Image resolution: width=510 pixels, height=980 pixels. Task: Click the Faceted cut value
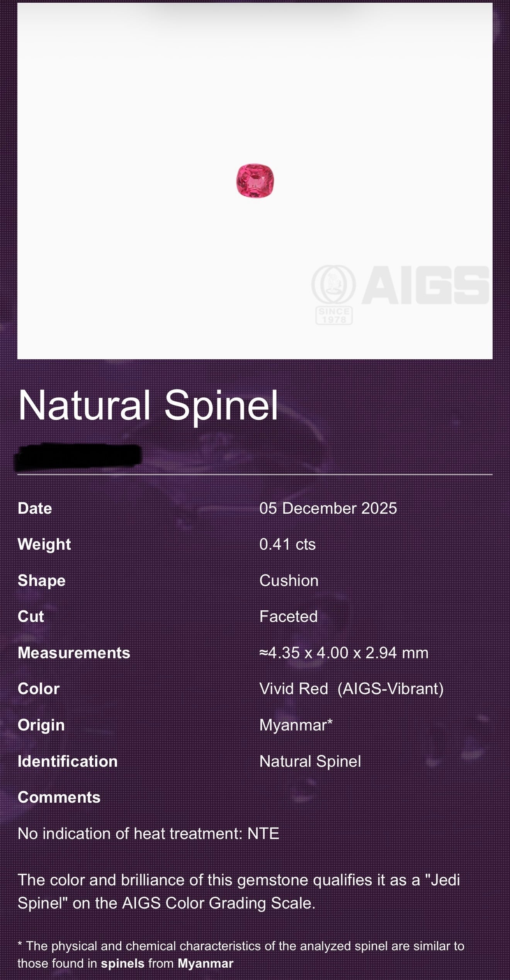(x=289, y=617)
